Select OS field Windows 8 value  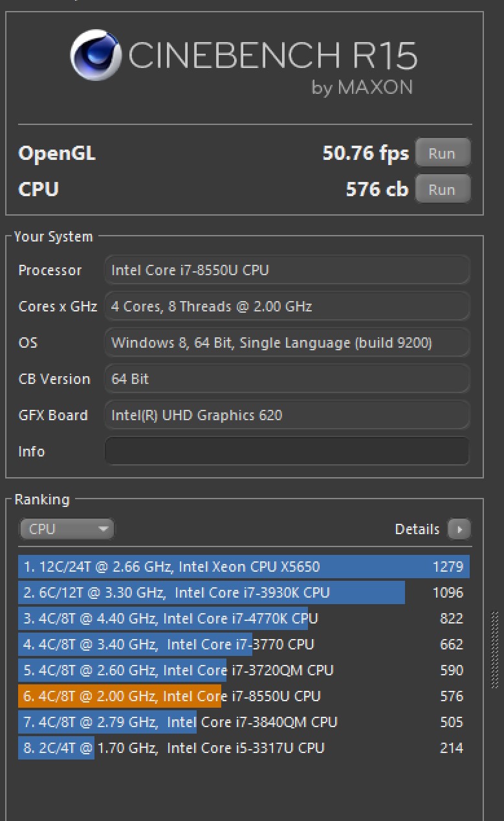[x=287, y=343]
